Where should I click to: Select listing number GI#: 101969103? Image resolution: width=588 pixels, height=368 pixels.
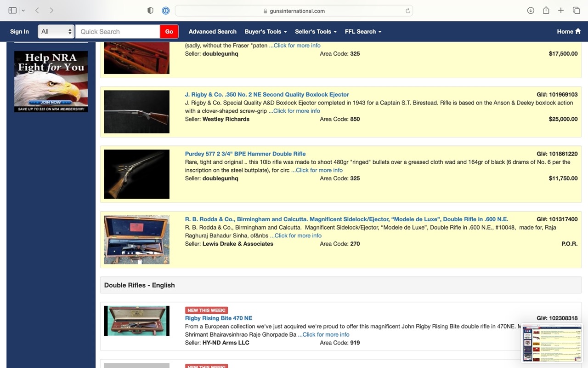(x=557, y=94)
